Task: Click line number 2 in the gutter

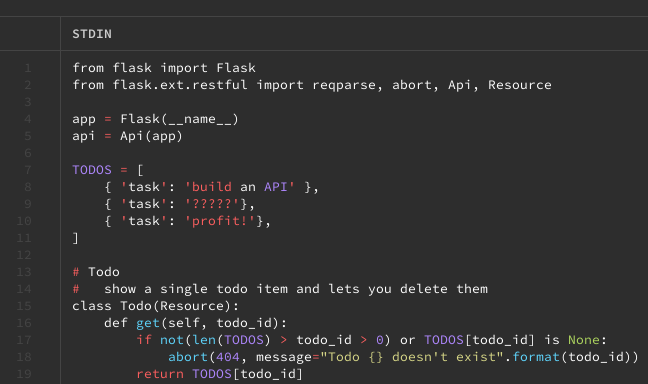Action: click(x=28, y=85)
